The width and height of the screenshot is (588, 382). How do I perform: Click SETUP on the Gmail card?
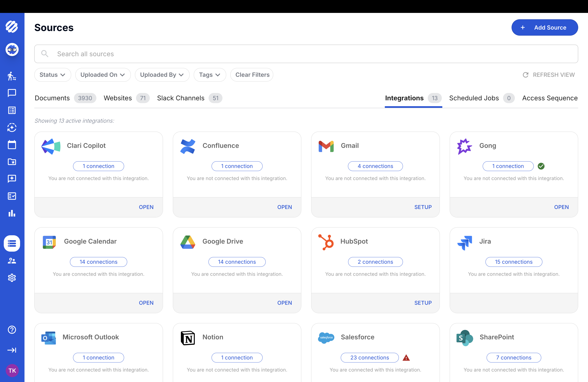tap(423, 207)
